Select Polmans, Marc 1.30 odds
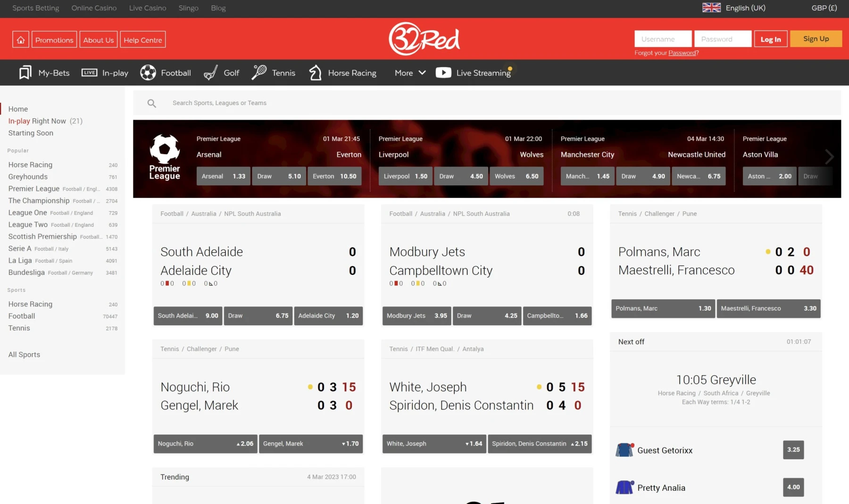 663,308
